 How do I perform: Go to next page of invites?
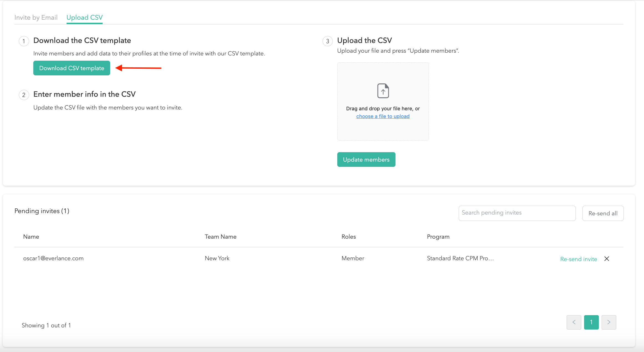click(x=609, y=322)
